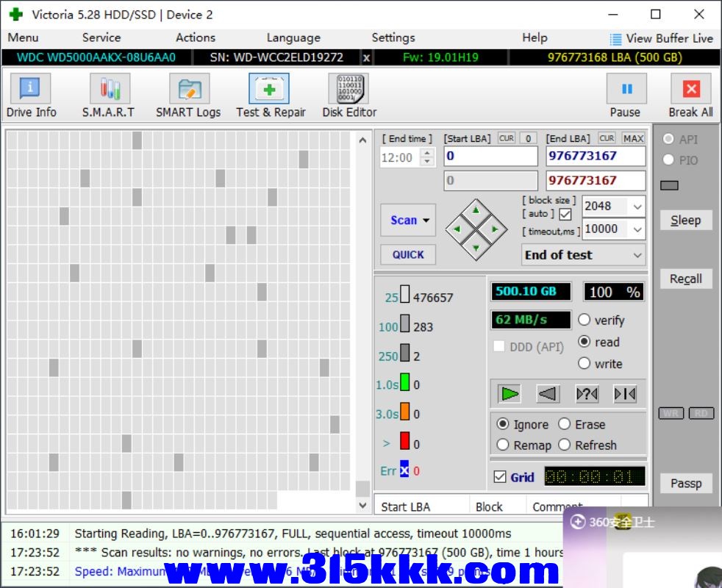Click the End LBA CUR button
722x588 pixels.
pos(607,138)
